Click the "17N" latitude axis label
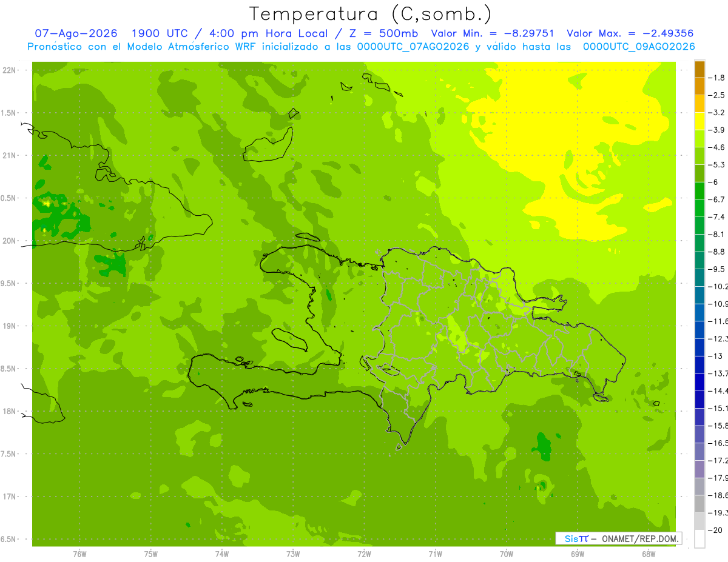Image resolution: width=728 pixels, height=562 pixels. [9, 497]
